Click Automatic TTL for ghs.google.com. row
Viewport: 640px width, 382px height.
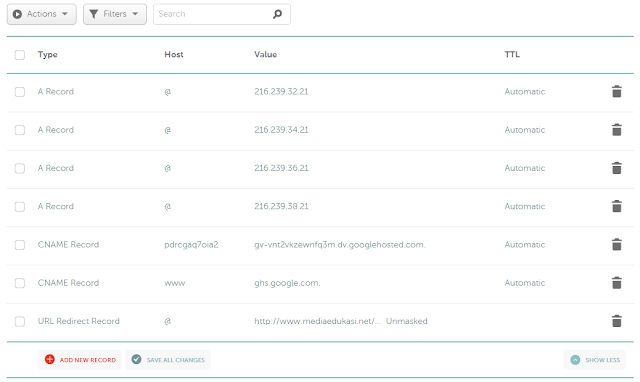click(x=524, y=283)
